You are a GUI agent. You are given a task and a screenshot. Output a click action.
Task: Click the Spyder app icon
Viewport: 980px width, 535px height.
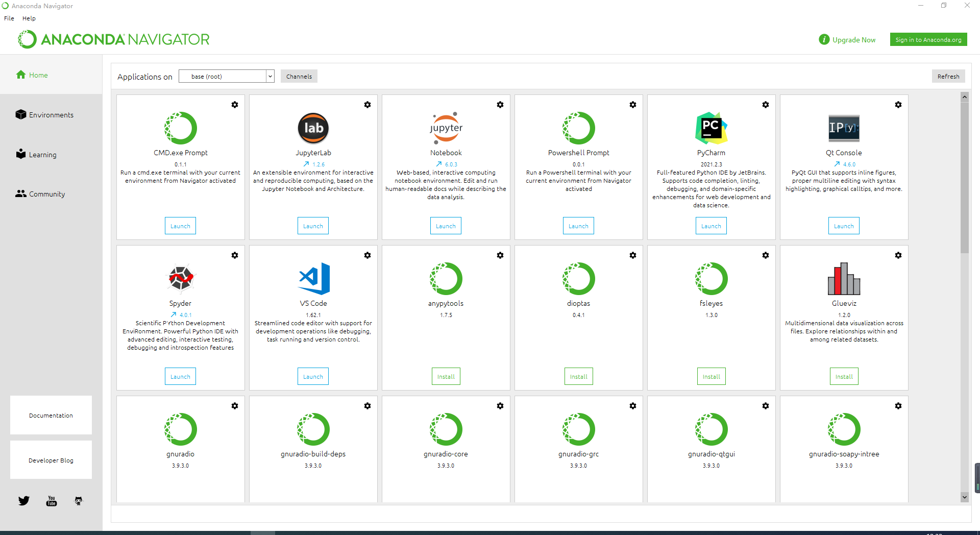tap(181, 278)
